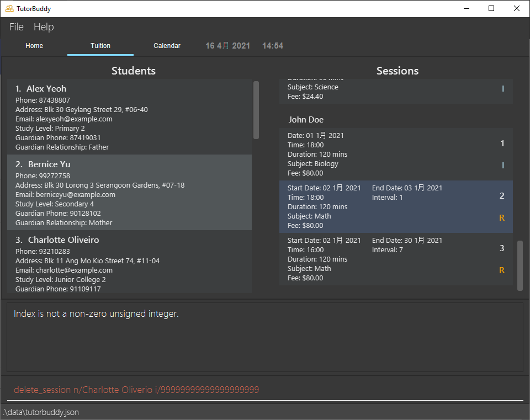Screen dimensions: 530x420
Task: Click the Students list scrollbar thumb
Action: [x=256, y=110]
